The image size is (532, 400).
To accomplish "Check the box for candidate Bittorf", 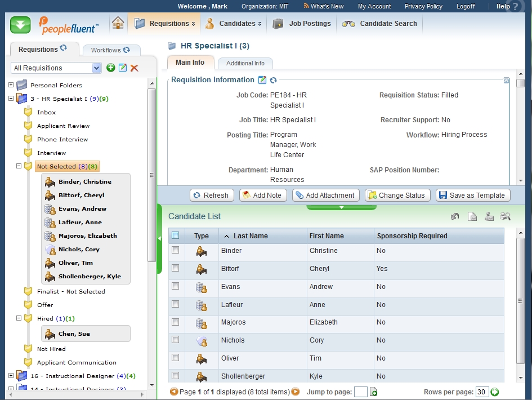I will [175, 268].
